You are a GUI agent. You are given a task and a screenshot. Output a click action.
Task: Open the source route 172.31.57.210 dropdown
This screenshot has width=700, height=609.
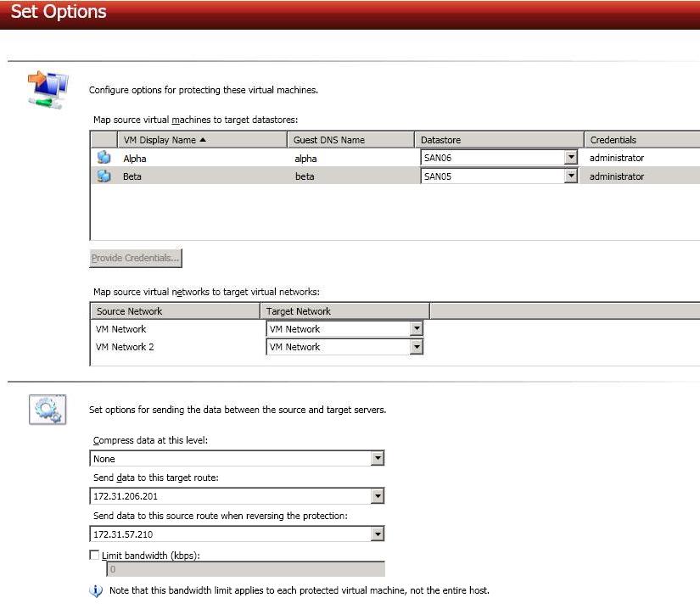(x=378, y=534)
